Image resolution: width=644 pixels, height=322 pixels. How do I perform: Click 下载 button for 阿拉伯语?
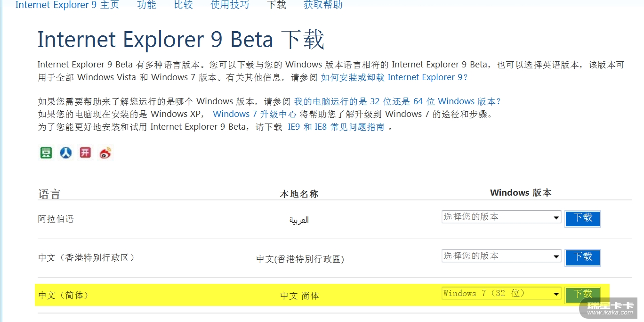(583, 218)
